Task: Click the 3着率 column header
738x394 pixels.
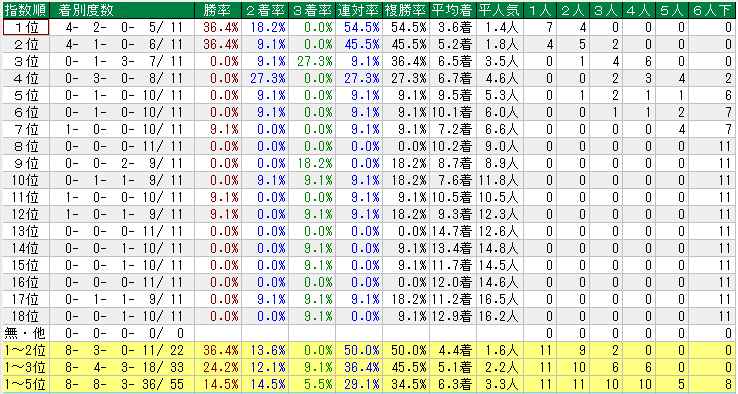Action: click(x=312, y=10)
